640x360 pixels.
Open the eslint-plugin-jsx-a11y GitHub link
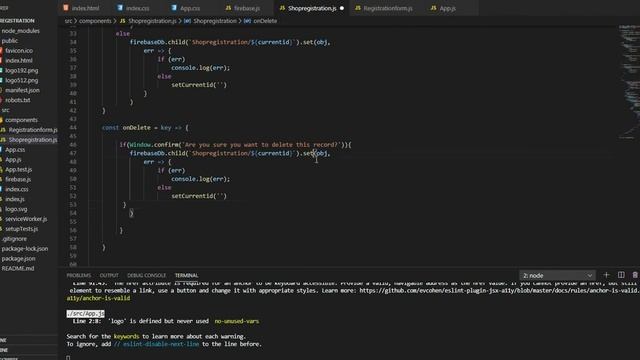(x=500, y=291)
